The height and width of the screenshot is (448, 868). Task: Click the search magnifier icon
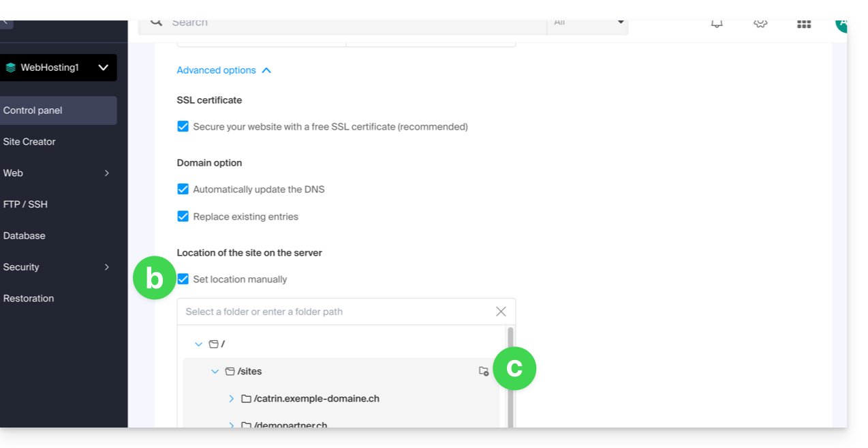157,23
